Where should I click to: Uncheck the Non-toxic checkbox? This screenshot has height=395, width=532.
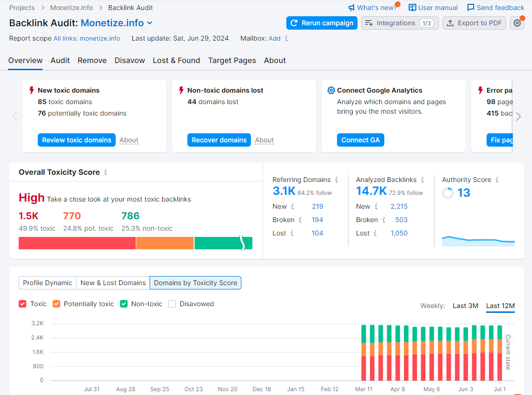click(124, 304)
